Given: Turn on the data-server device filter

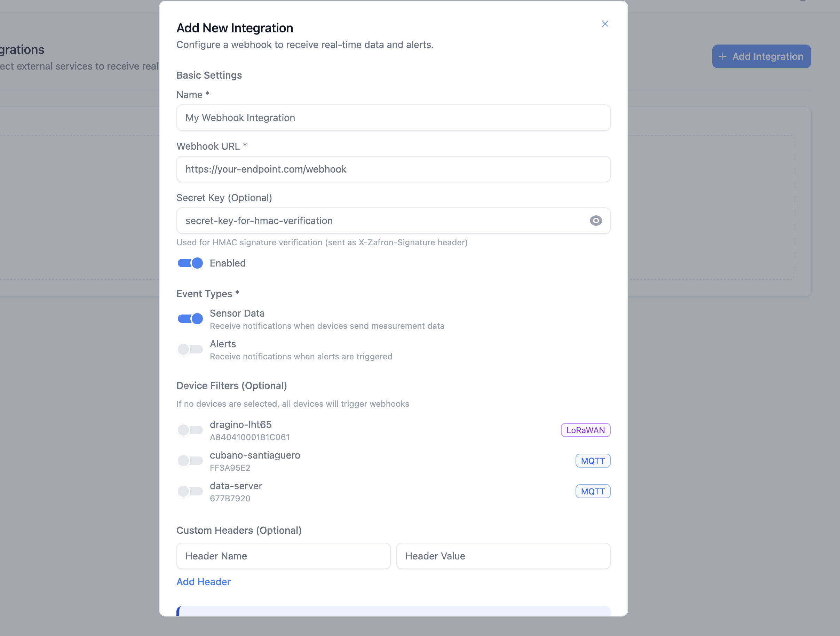Looking at the screenshot, I should 190,491.
